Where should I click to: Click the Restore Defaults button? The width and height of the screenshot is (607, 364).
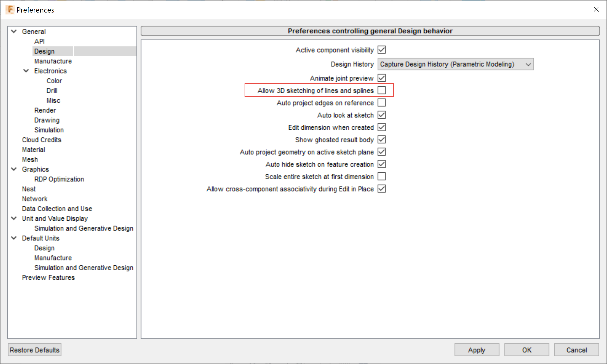coord(34,350)
